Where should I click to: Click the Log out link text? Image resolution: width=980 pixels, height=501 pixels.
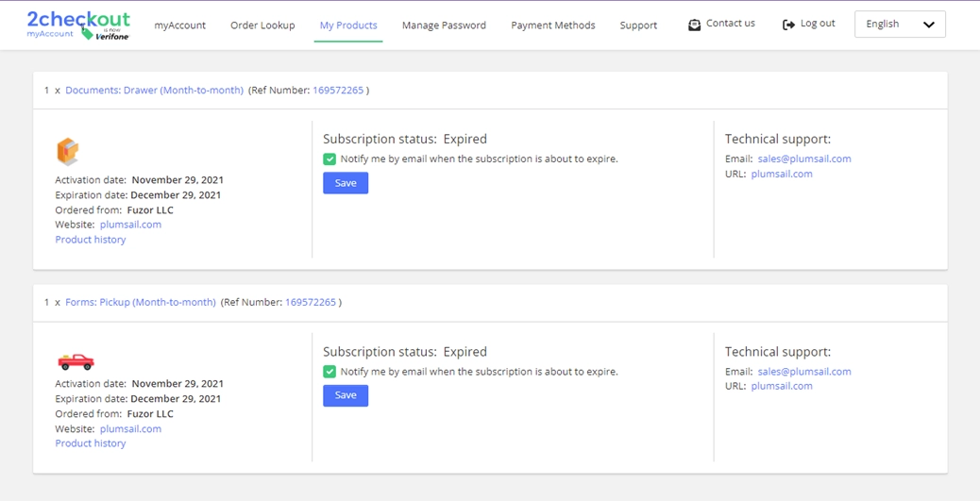[818, 23]
